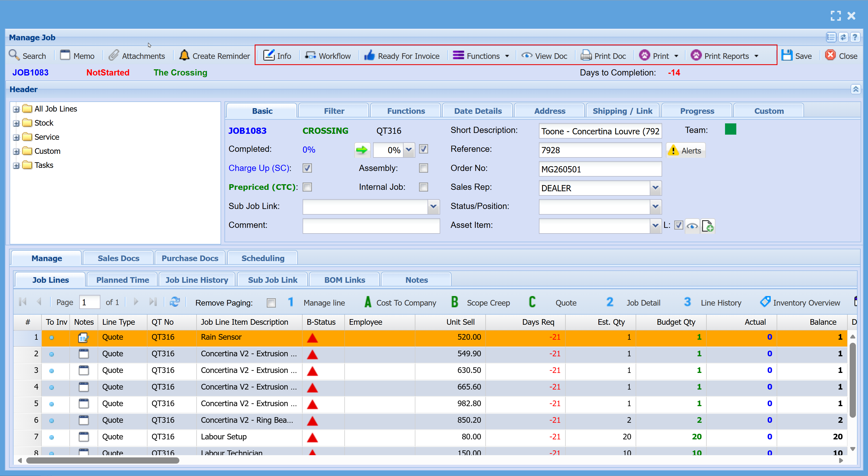The height and width of the screenshot is (476, 868).
Task: Click the Cost To Company button
Action: coord(400,302)
